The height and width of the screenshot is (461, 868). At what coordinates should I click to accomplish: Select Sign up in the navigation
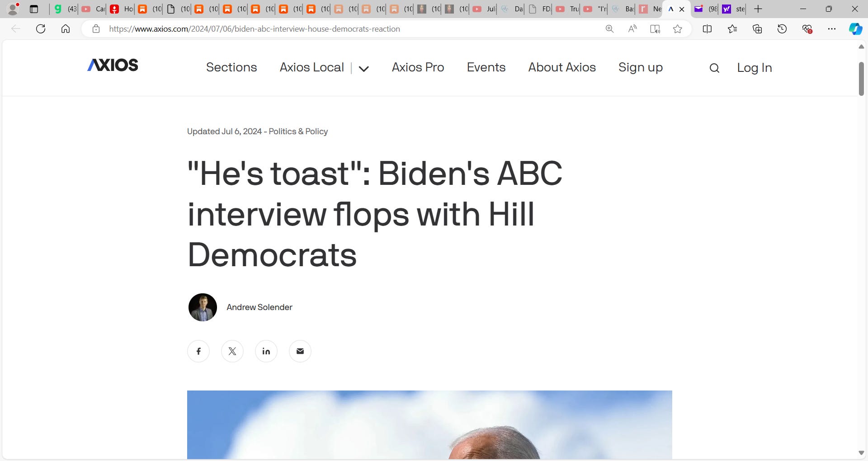tap(641, 67)
